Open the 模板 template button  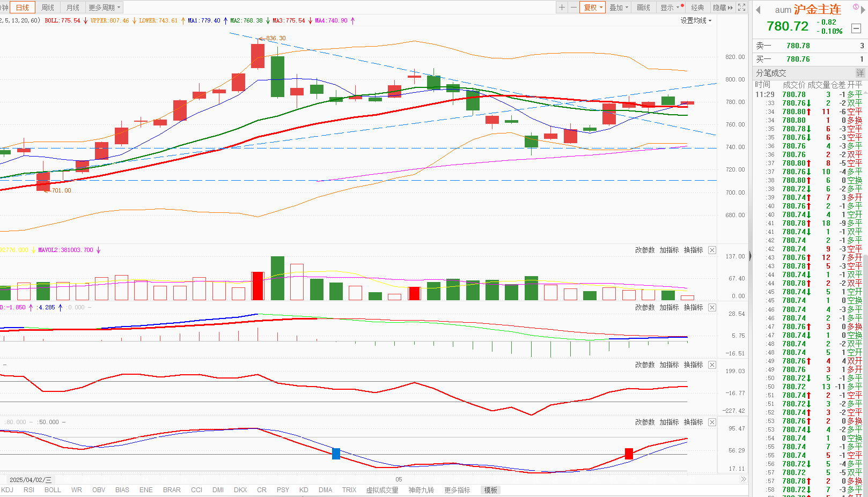click(490, 490)
